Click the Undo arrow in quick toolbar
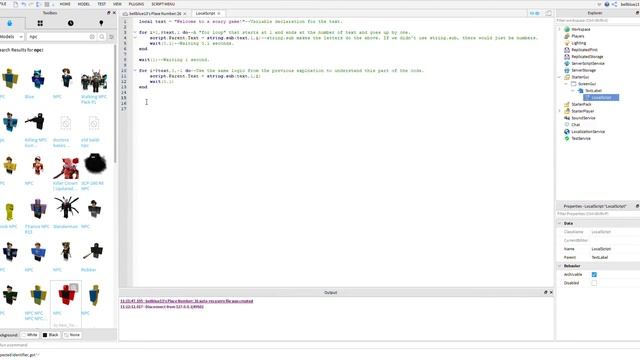 point(24,4)
